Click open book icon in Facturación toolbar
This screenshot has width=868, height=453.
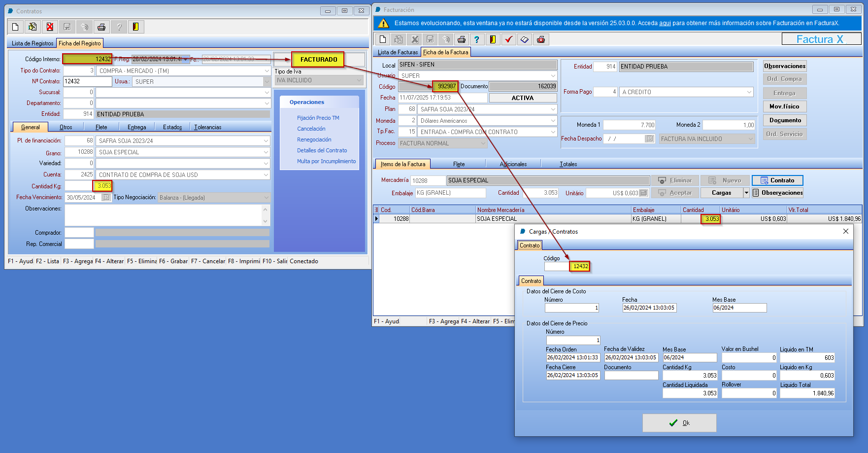tap(525, 39)
